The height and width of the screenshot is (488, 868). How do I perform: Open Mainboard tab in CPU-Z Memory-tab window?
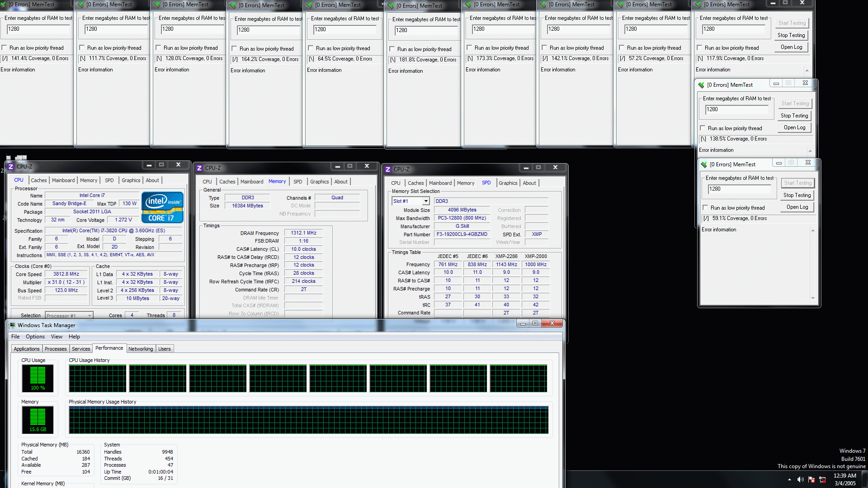[252, 182]
